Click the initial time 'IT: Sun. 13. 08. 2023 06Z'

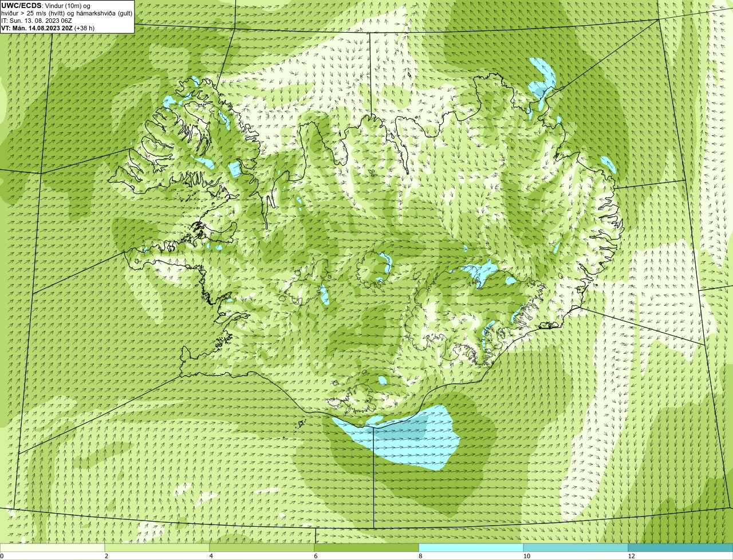(x=37, y=20)
